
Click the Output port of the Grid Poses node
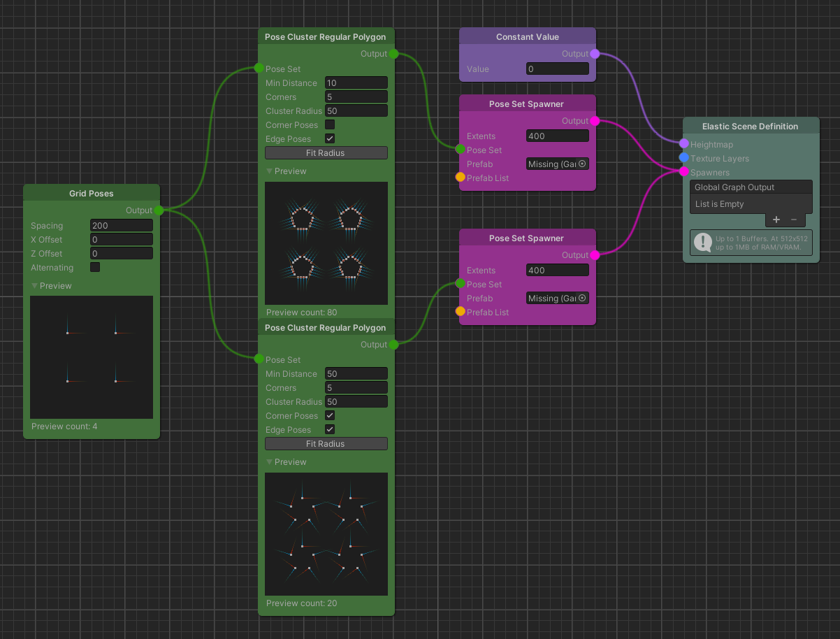pos(159,210)
